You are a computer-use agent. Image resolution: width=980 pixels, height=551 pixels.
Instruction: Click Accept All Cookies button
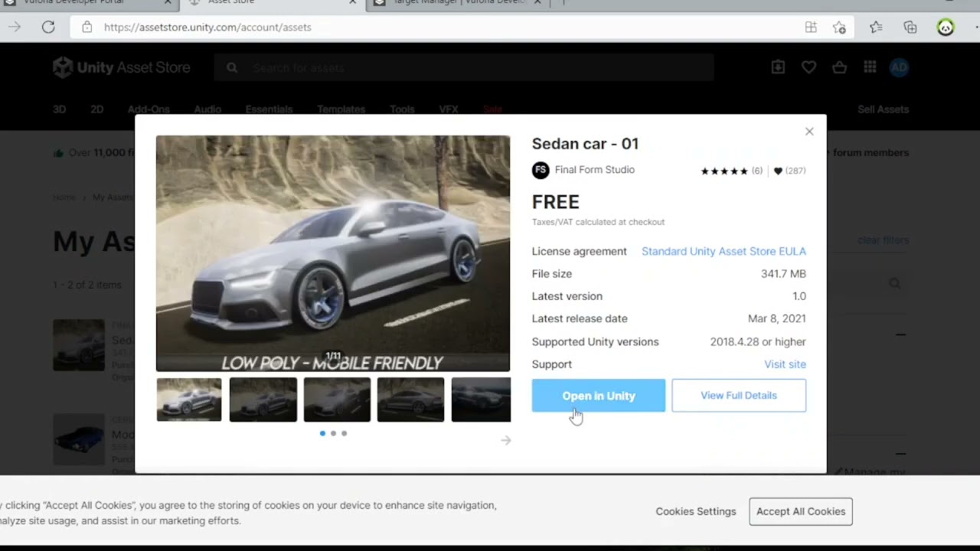tap(801, 511)
